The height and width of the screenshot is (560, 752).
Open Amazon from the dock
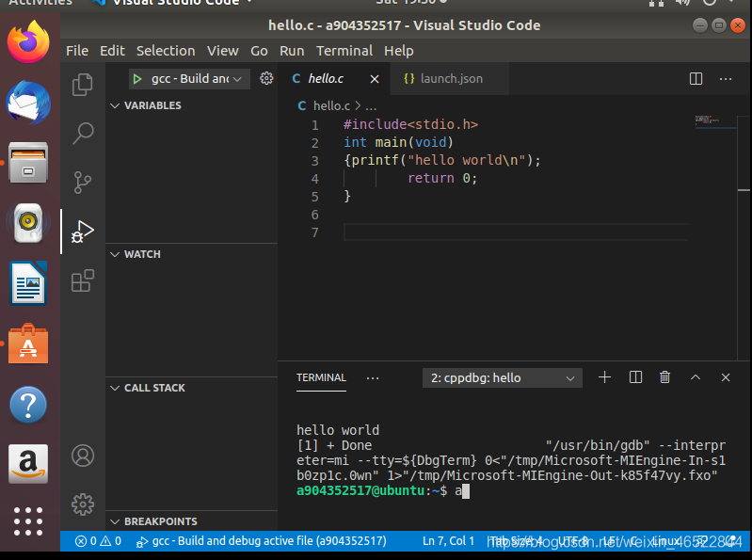[x=28, y=464]
